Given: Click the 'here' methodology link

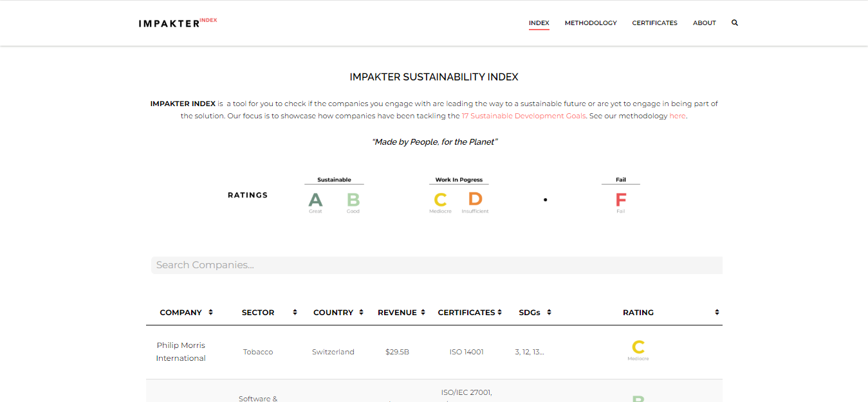Looking at the screenshot, I should tap(677, 115).
